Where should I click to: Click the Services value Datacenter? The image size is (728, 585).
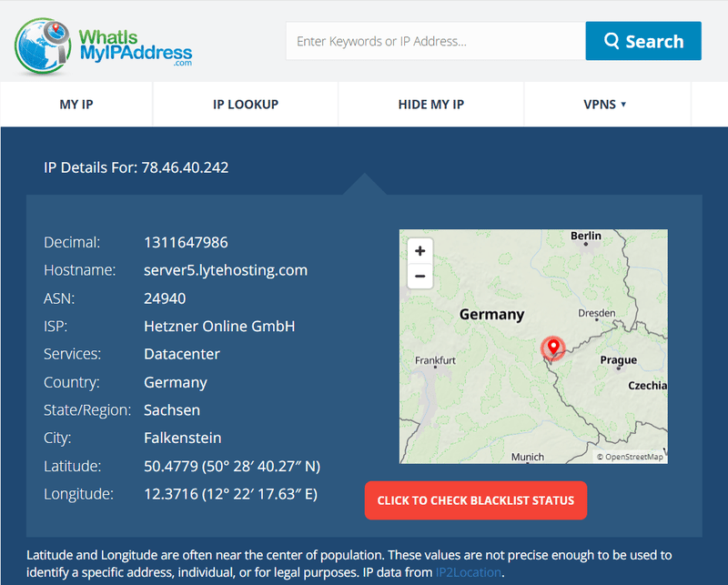point(181,354)
